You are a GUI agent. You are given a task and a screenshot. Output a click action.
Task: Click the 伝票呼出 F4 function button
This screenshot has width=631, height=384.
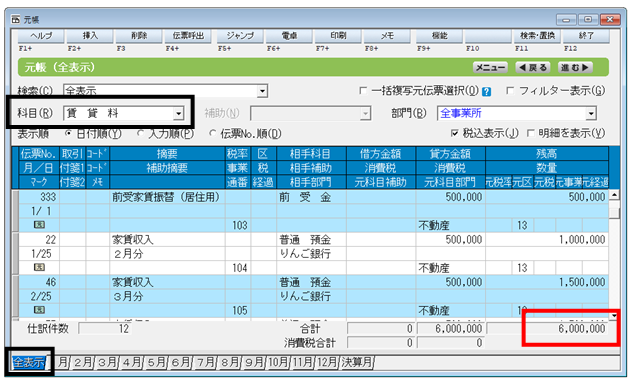[188, 36]
